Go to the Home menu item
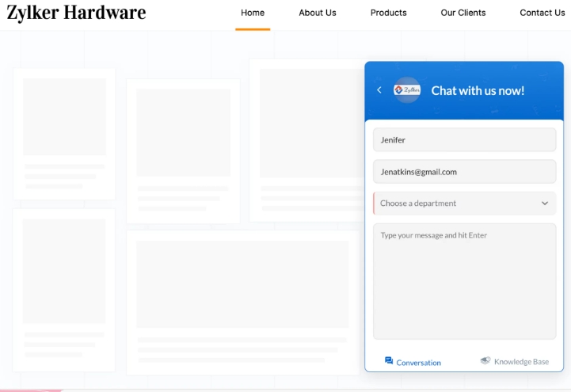The height and width of the screenshot is (392, 571). click(253, 13)
